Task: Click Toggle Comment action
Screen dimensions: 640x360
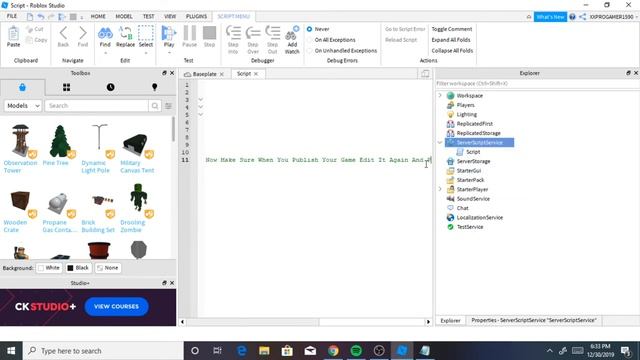Action: click(452, 29)
